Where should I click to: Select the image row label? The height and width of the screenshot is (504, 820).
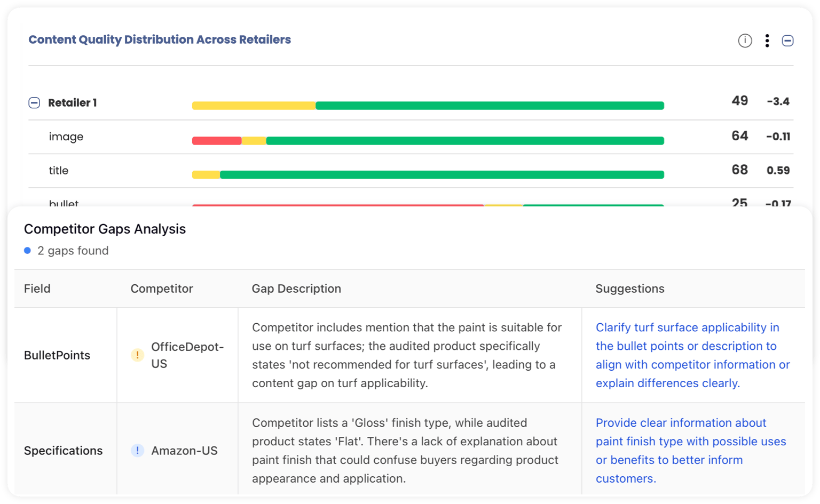pyautogui.click(x=66, y=137)
